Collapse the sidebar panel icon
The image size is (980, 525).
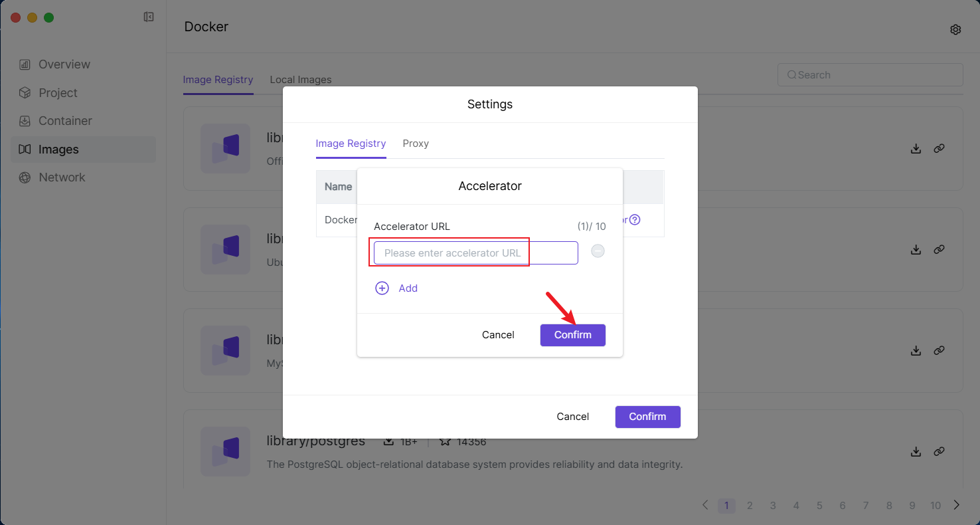tap(149, 17)
